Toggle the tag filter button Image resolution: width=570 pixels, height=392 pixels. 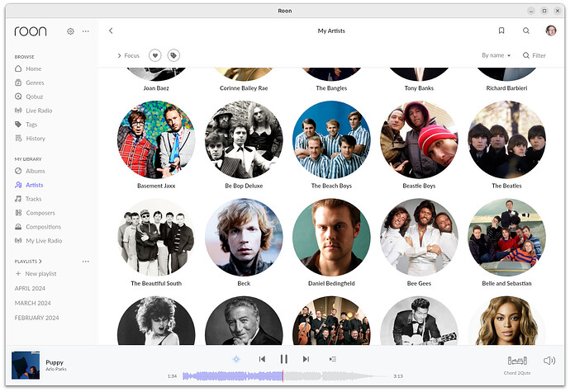pyautogui.click(x=173, y=55)
